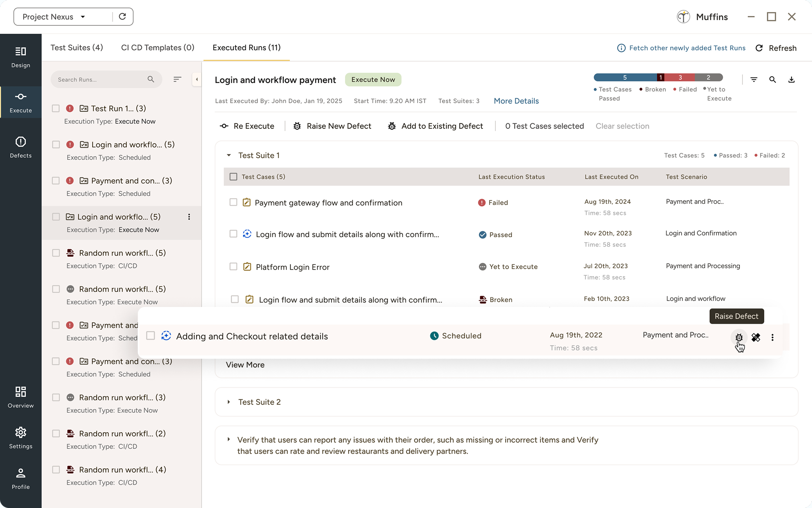Click the Failed segment of the progress bar
Viewport: 812px width, 508px height.
[680, 77]
